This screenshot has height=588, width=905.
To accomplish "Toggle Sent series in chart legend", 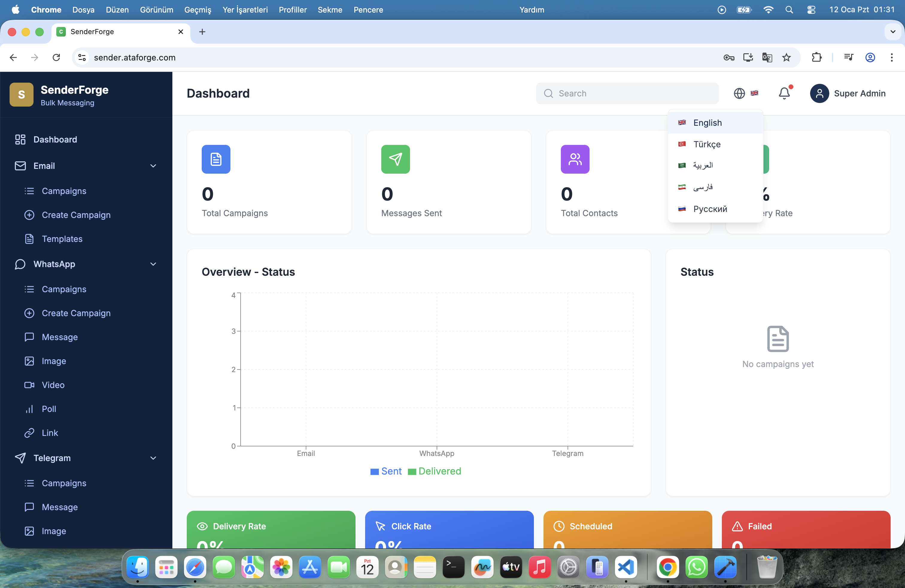I will click(x=386, y=471).
